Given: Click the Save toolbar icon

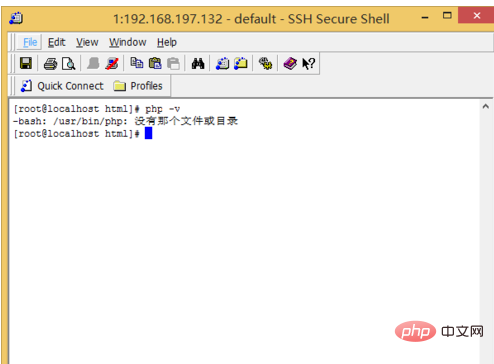Looking at the screenshot, I should point(26,63).
